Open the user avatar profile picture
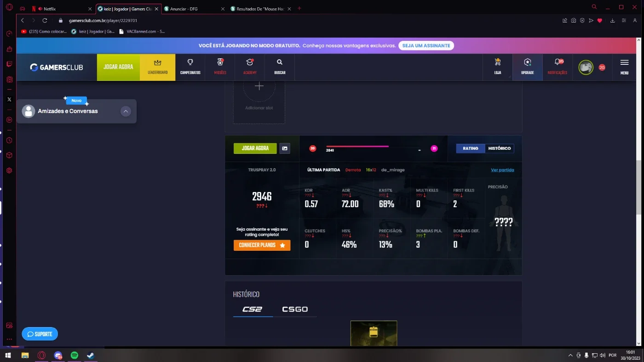The image size is (644, 362). (586, 67)
